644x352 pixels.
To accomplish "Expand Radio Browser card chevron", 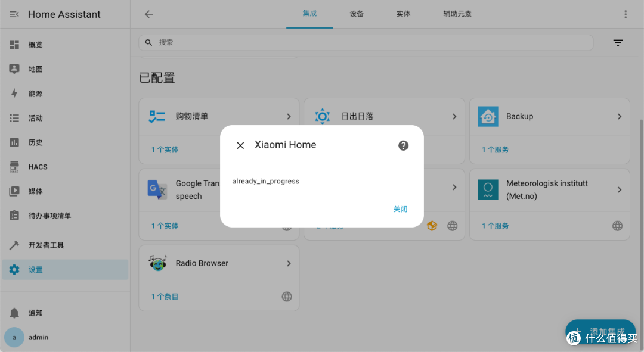I will [289, 263].
